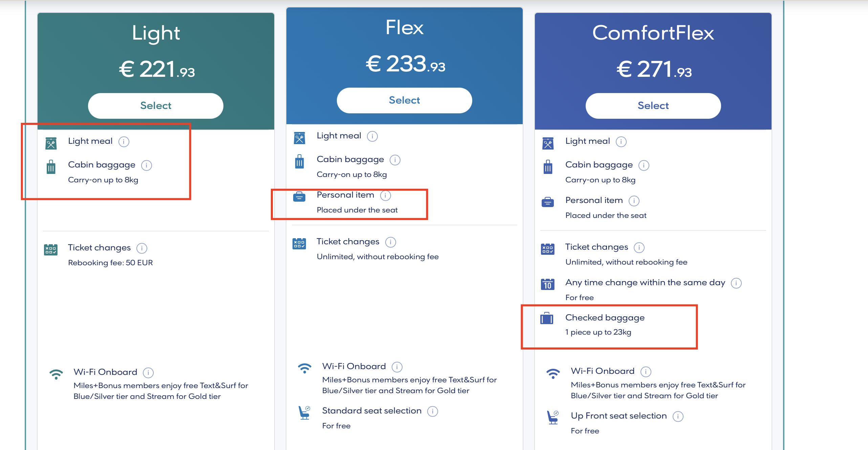Click the calendar icon next to Any time change
The image size is (868, 450).
547,284
